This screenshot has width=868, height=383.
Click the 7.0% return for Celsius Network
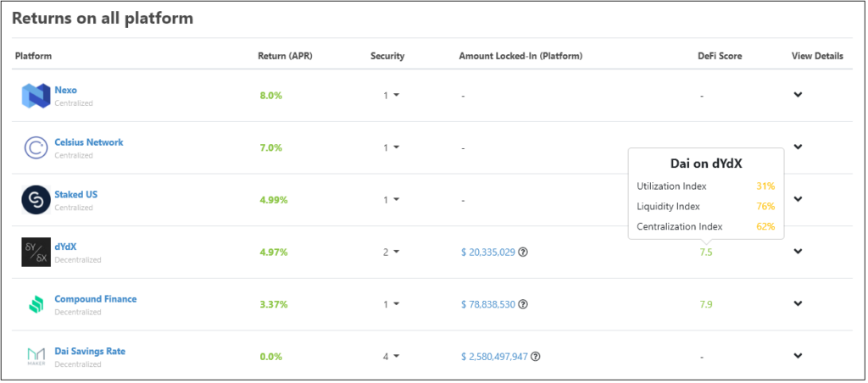270,147
